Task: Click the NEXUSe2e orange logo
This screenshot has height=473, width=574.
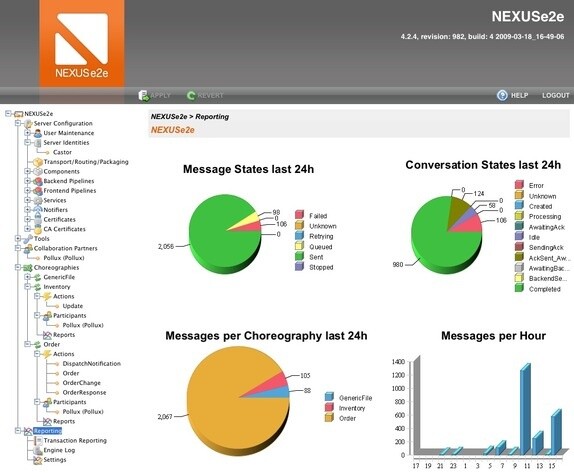Action: [x=82, y=43]
